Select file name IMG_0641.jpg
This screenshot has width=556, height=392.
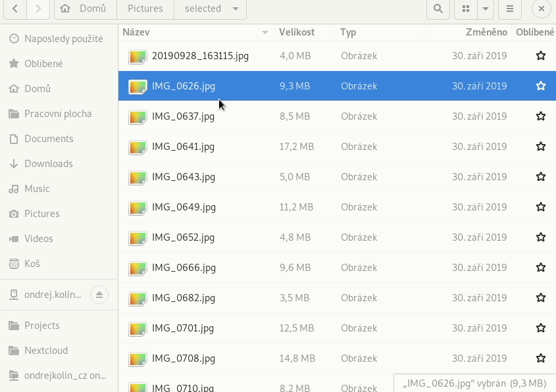[184, 147]
